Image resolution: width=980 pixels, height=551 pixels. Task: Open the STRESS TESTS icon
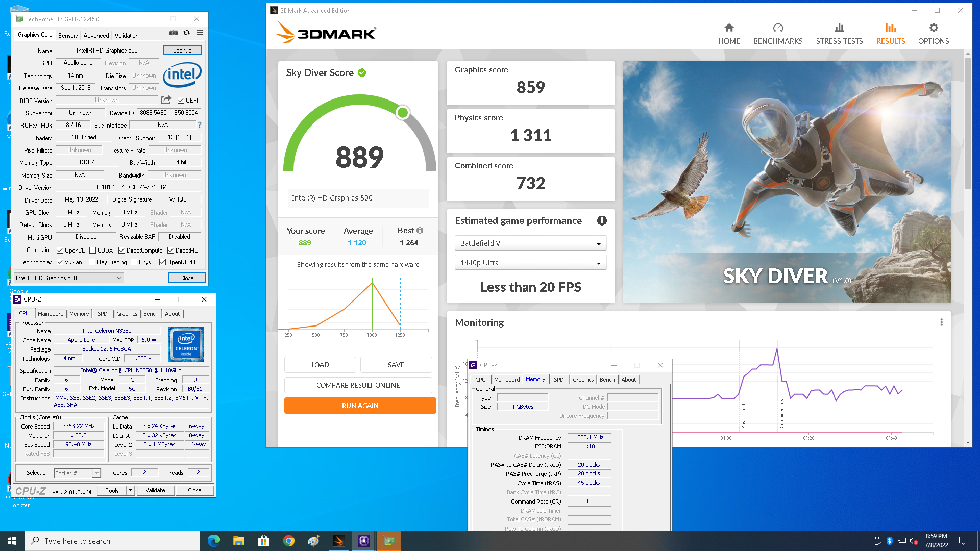pyautogui.click(x=839, y=28)
